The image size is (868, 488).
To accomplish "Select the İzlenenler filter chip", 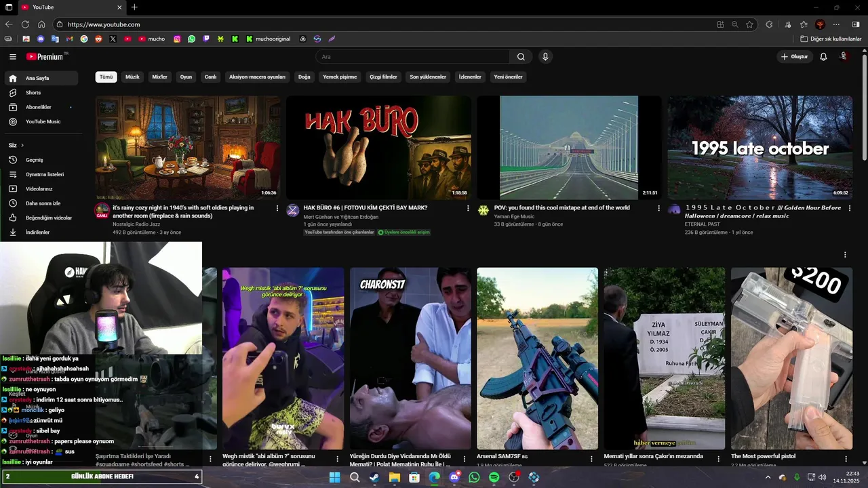I will [x=470, y=77].
